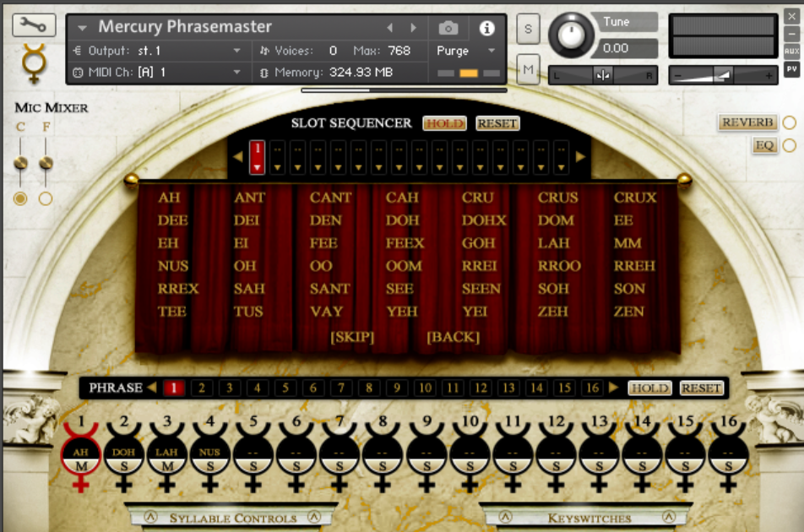Click the Tune value 0.00 field
The image size is (804, 532).
pos(627,48)
